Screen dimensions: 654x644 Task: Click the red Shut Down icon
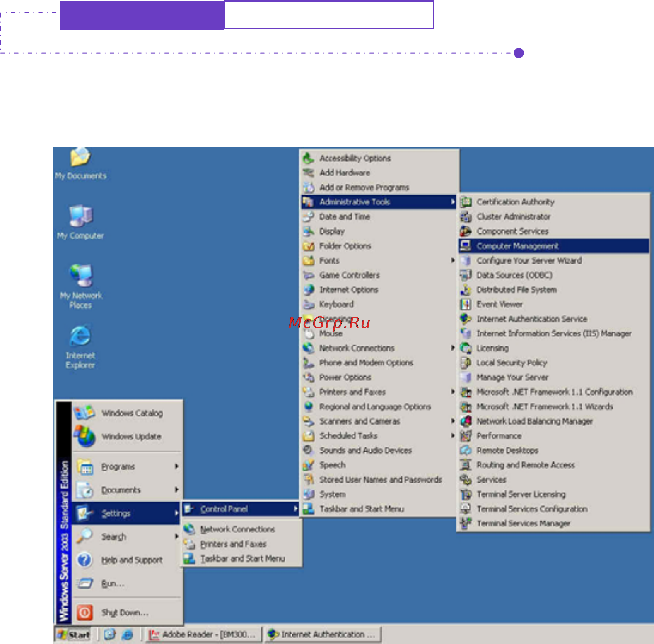85,612
